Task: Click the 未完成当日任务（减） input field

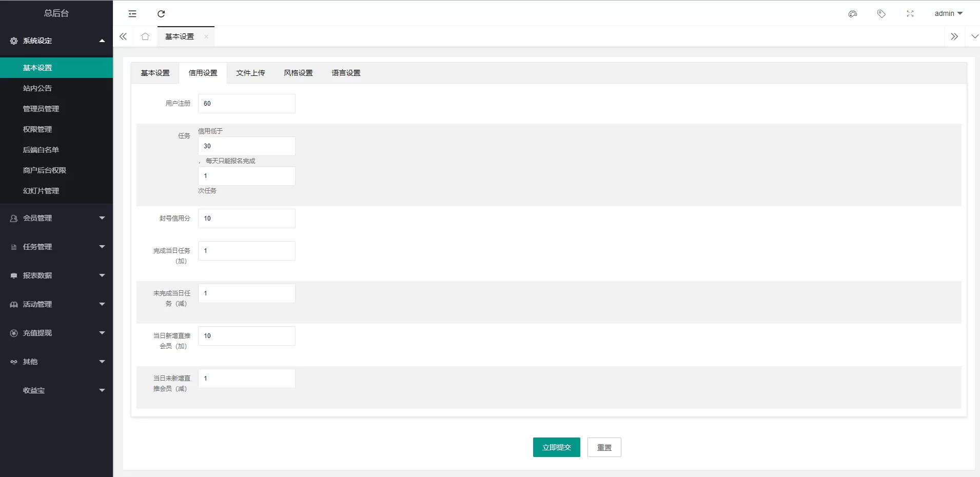Action: (x=247, y=293)
